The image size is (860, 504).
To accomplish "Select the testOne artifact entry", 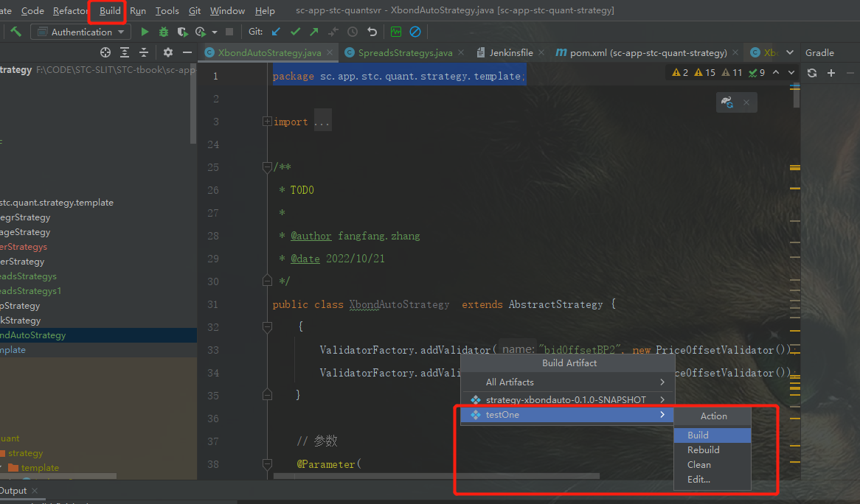I will pos(568,415).
